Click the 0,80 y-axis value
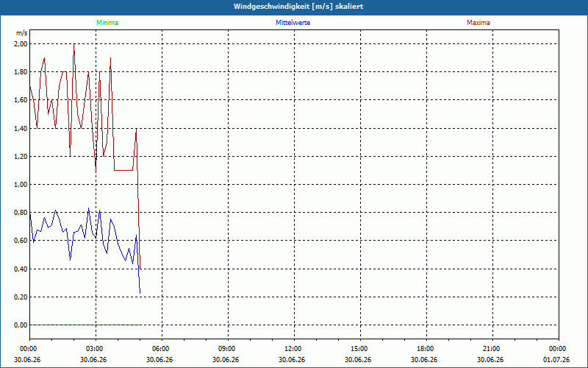 21,213
